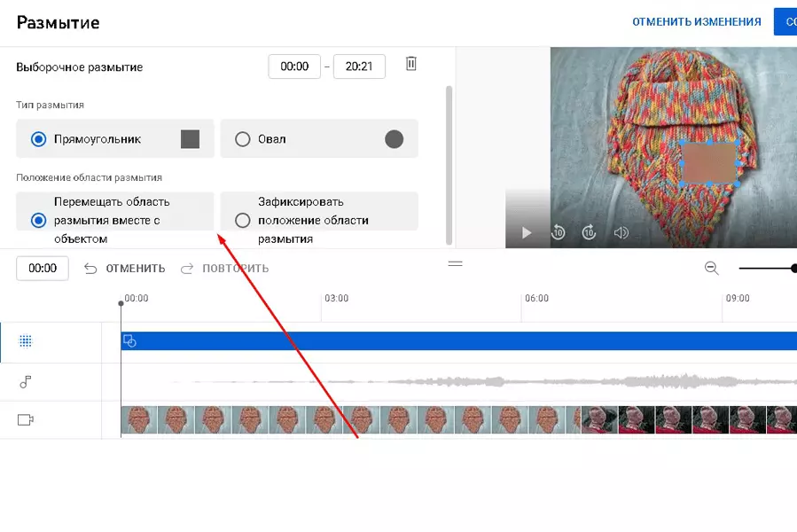Rewind the preview ten seconds
797x532 pixels.
point(559,232)
